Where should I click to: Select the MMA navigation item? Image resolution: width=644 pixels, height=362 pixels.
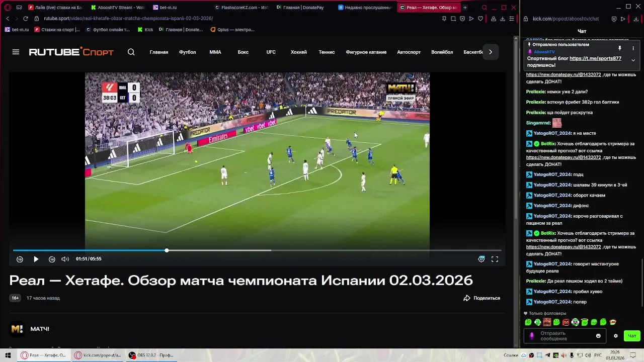[215, 52]
